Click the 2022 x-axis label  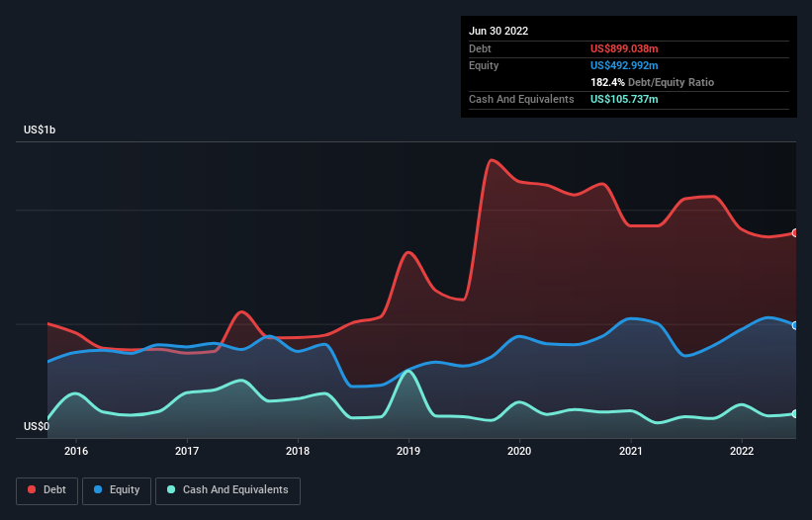(742, 451)
